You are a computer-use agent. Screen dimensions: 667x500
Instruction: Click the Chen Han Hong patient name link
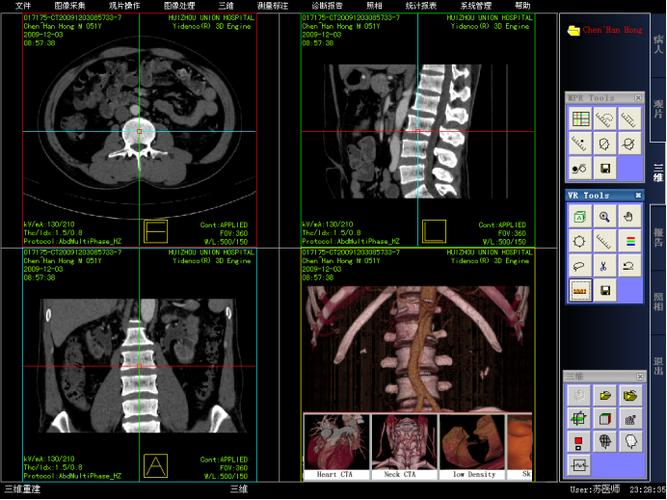(612, 30)
